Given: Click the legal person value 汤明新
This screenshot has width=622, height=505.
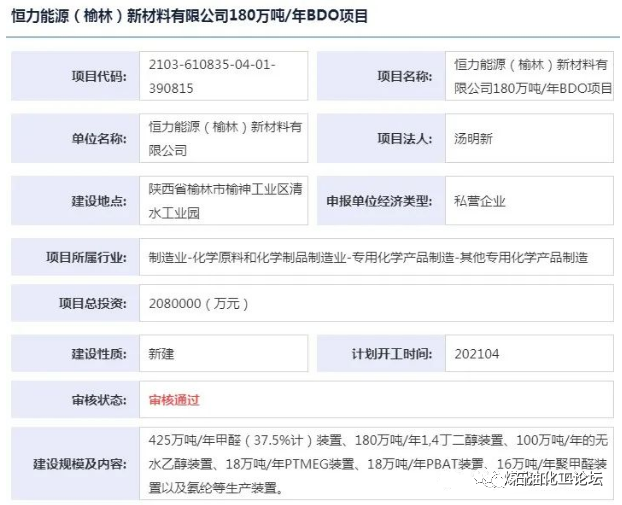Looking at the screenshot, I should coord(473,138).
